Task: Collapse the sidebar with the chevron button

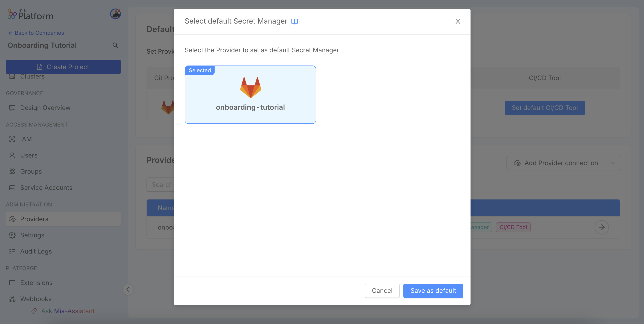Action: 128,289
